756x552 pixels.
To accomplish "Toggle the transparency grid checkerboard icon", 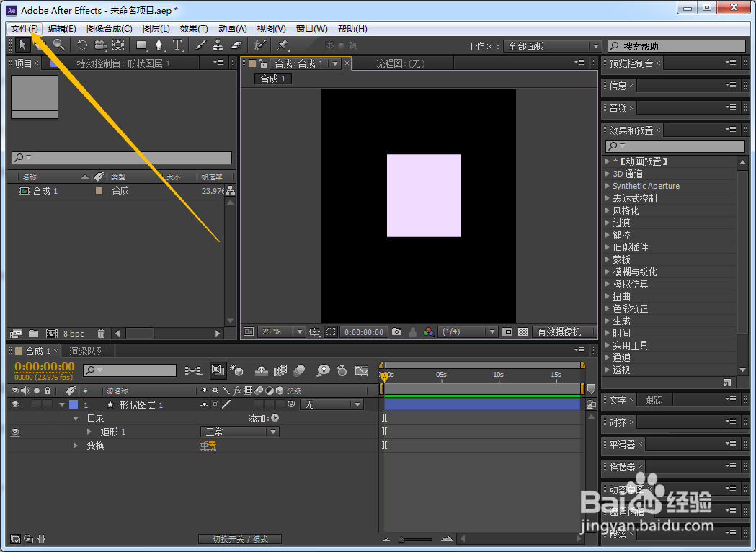I will coord(522,331).
